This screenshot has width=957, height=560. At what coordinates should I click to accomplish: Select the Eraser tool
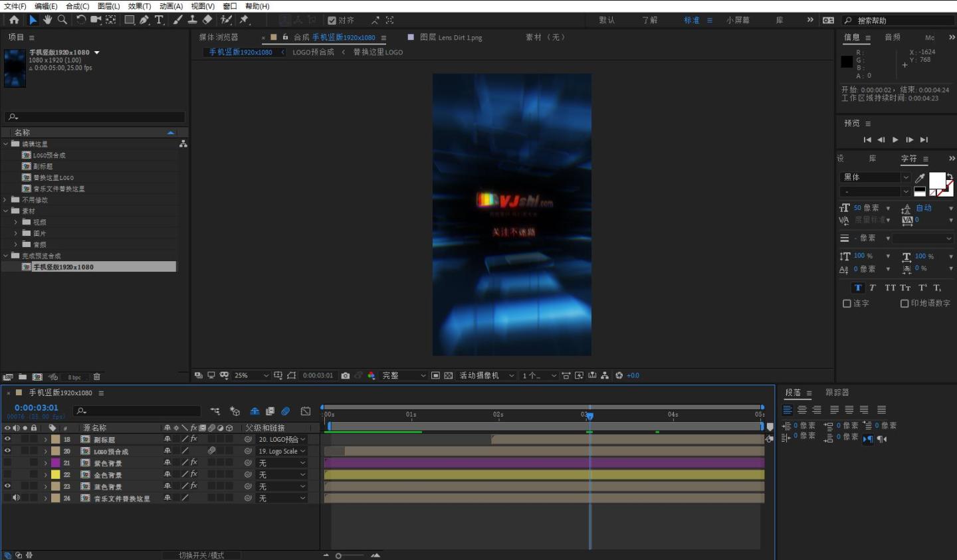pos(207,20)
